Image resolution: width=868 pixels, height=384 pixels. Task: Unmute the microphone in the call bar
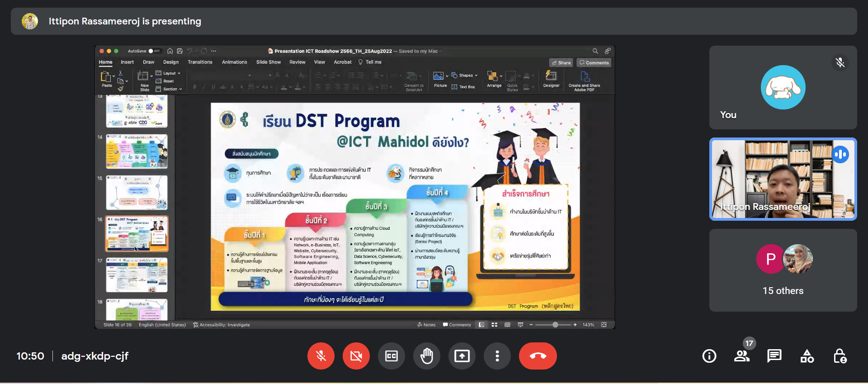[x=321, y=356]
